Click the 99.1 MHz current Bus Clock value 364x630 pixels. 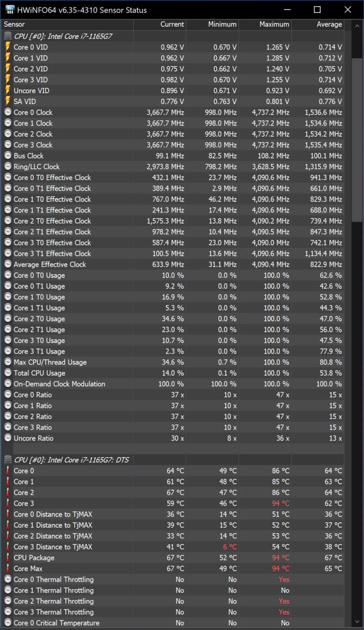[x=170, y=155]
